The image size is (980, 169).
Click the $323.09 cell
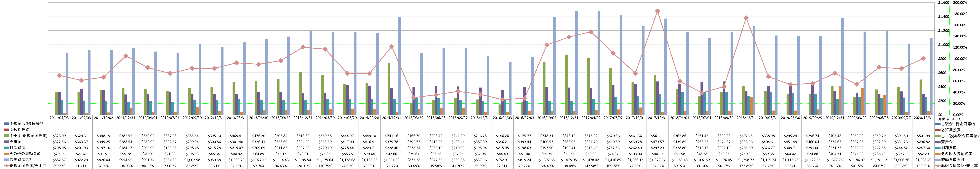(x=59, y=136)
